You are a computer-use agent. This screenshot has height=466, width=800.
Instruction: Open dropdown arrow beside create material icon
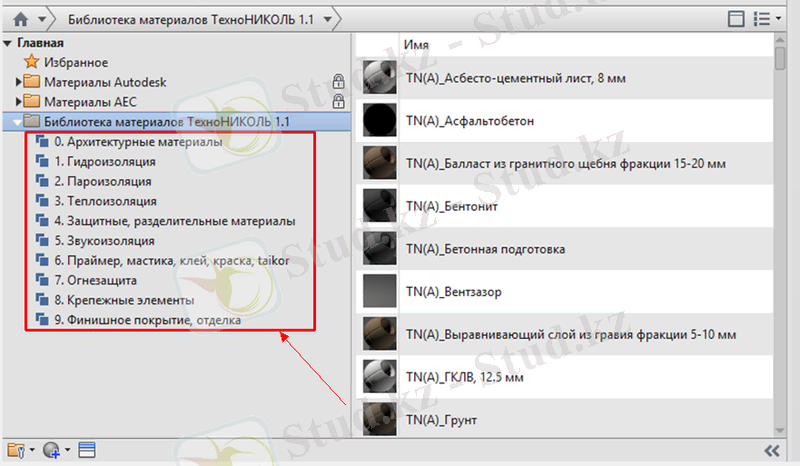[67, 450]
